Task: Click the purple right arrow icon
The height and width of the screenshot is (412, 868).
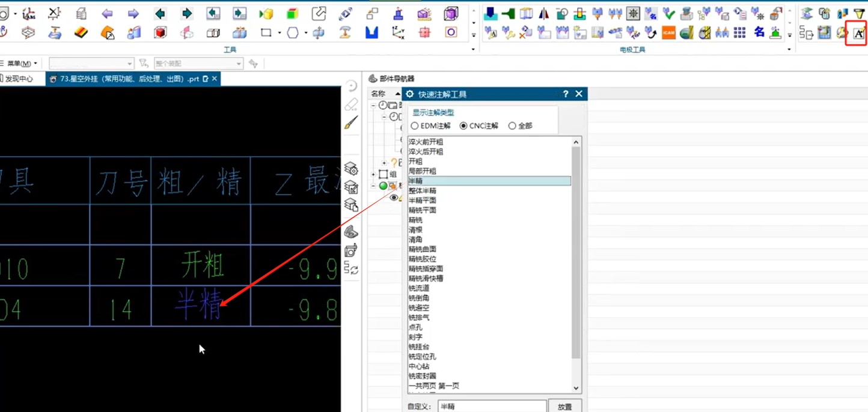Action: (x=133, y=14)
